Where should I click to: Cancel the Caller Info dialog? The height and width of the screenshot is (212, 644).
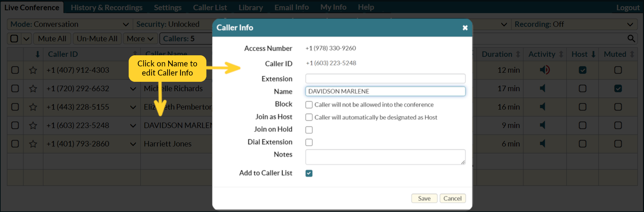coord(452,198)
